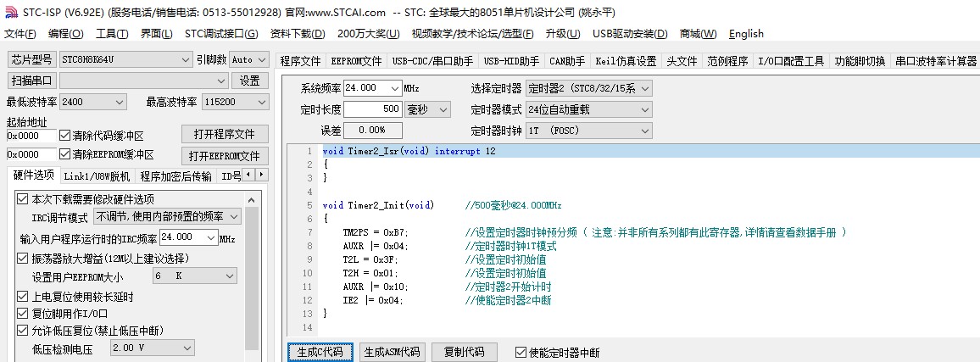
Task: Switch to USB-HID助手 tab
Action: 511,61
